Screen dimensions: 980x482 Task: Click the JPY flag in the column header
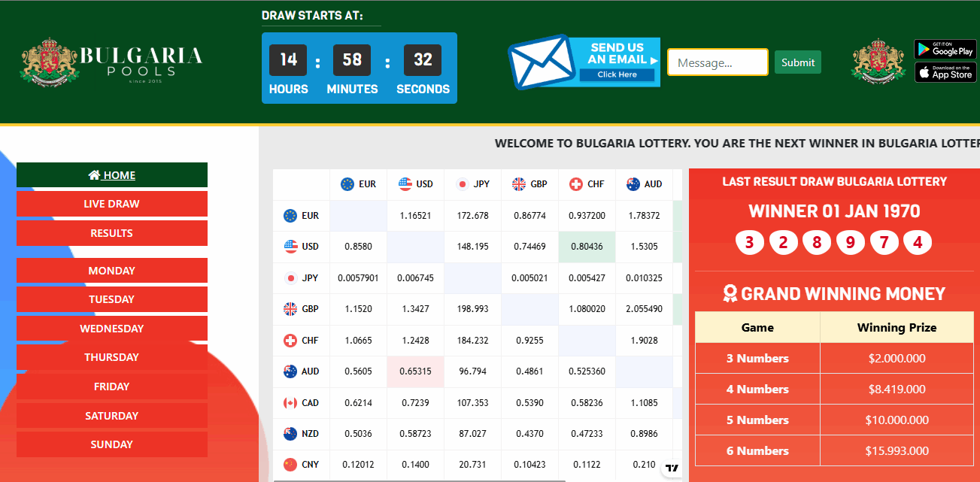pos(463,184)
